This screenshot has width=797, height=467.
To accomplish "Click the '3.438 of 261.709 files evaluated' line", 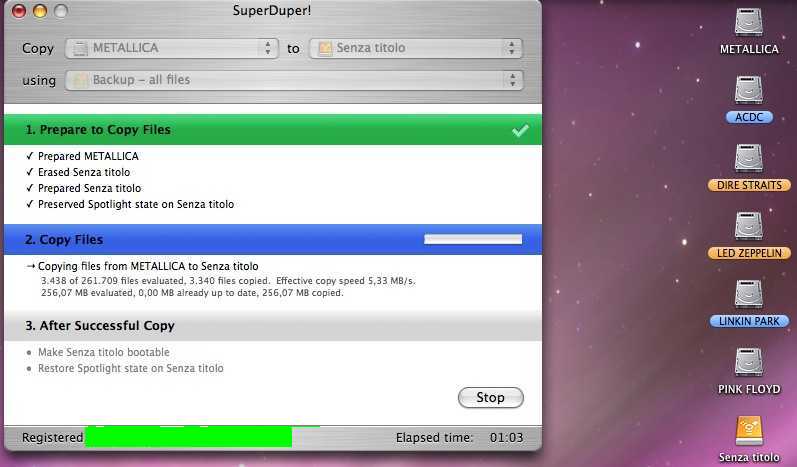I will [228, 281].
